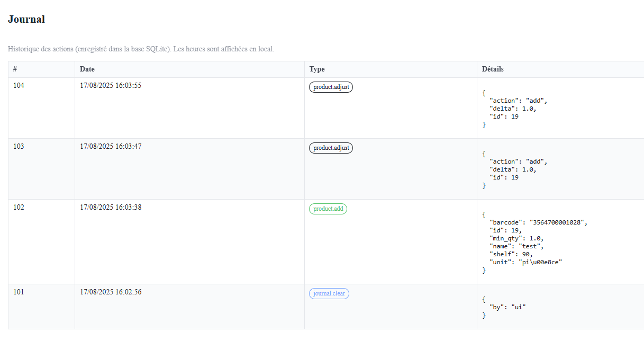Click the Date column header
The image size is (644, 341).
point(87,69)
